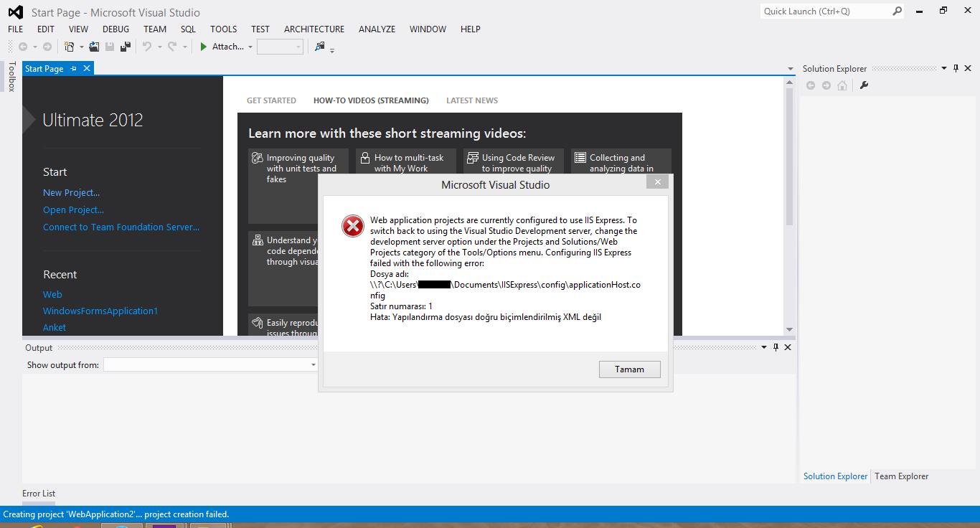This screenshot has width=980, height=528.
Task: Click the Solution Explorer Back icon
Action: pos(811,85)
